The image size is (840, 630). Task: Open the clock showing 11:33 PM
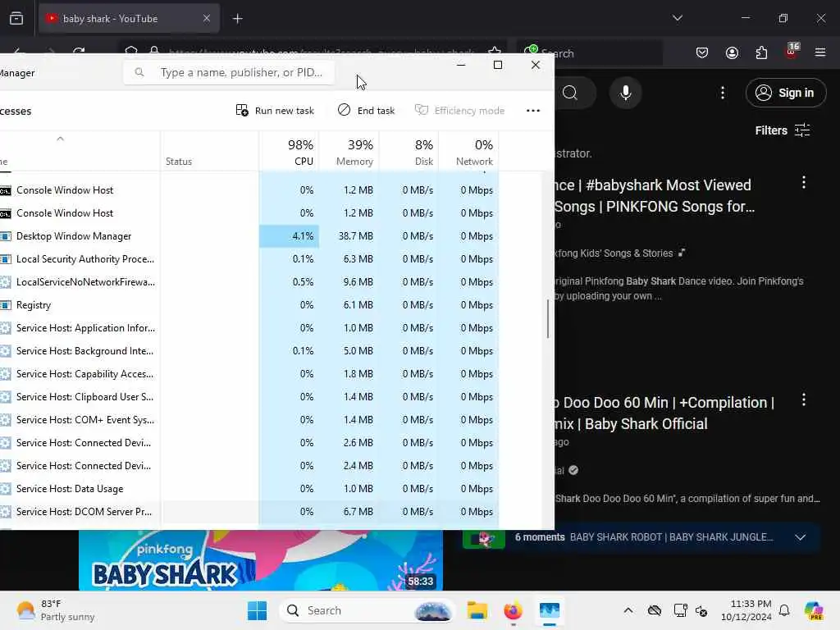tap(746, 610)
